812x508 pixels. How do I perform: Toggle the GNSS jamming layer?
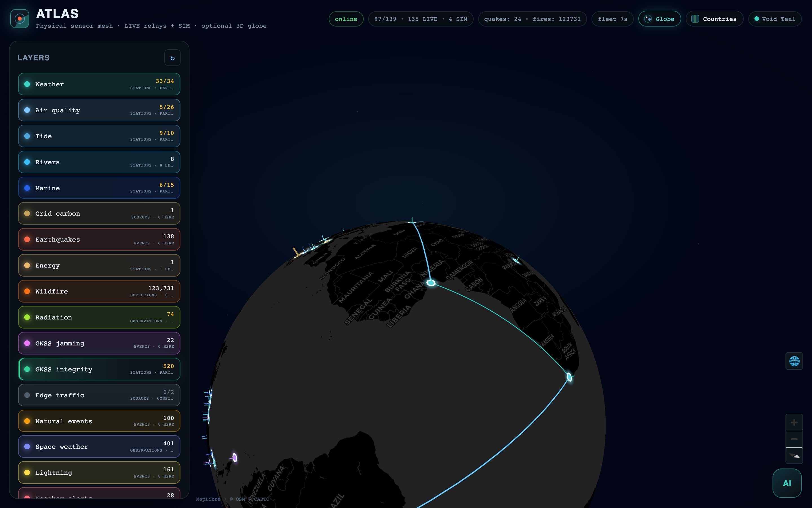click(99, 343)
